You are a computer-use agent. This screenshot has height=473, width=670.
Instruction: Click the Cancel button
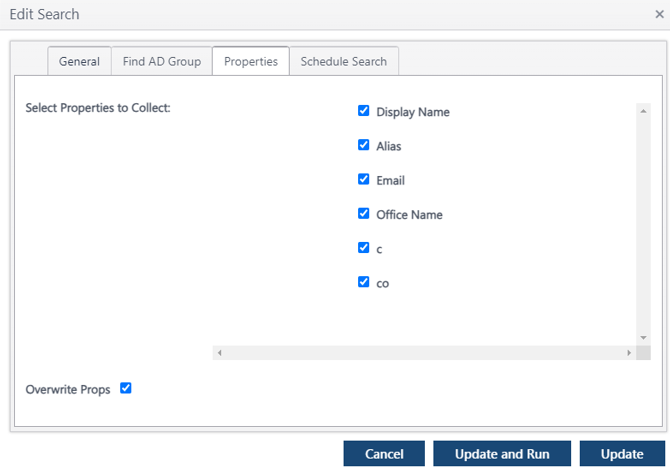pyautogui.click(x=384, y=454)
